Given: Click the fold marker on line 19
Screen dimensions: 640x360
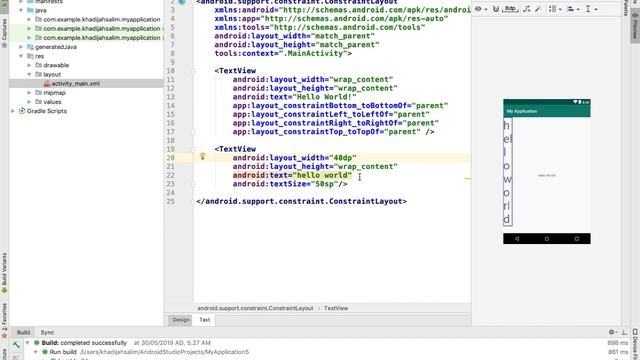Looking at the screenshot, I should [x=193, y=149].
